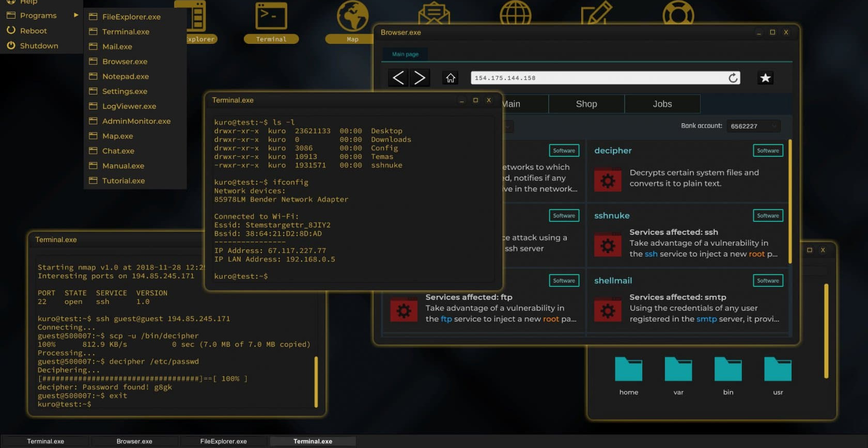Click Reboot in the system menu

[x=33, y=31]
